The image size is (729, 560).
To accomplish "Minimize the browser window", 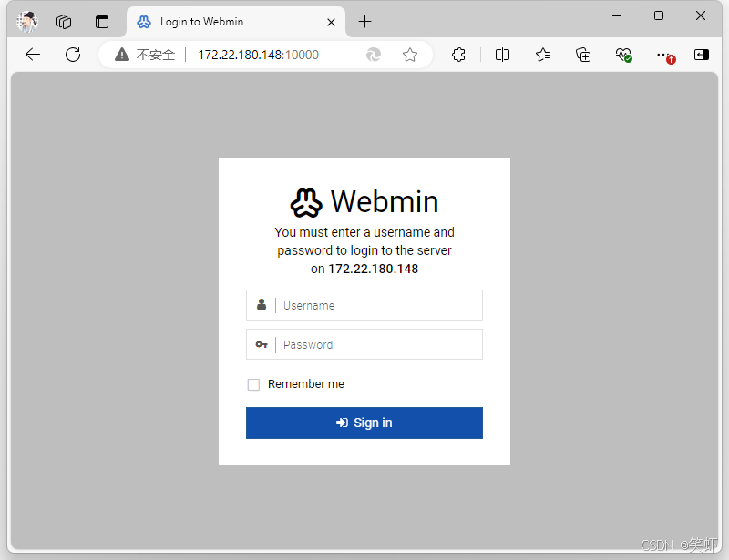I will point(617,15).
